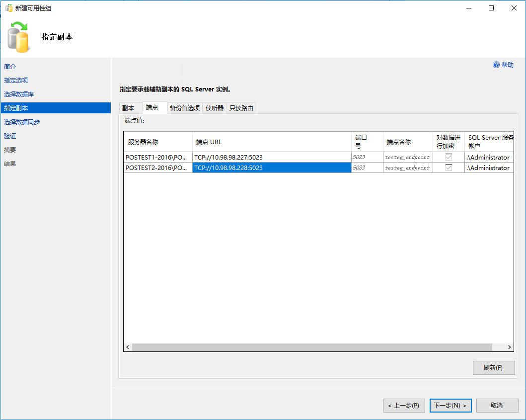Switch to the 副本 tab
The image size is (526, 420).
pyautogui.click(x=131, y=108)
